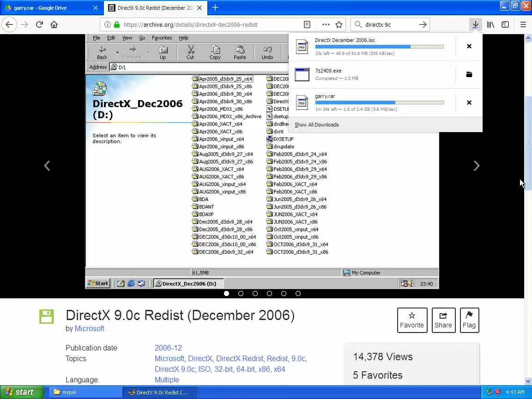Click the 4:43 AM system clock
The height and width of the screenshot is (399, 532).
(515, 392)
